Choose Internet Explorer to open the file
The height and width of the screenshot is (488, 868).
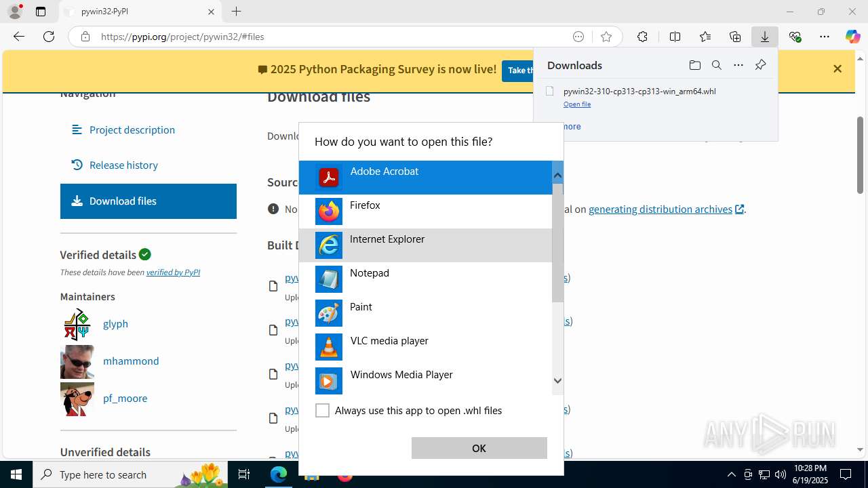coord(426,245)
